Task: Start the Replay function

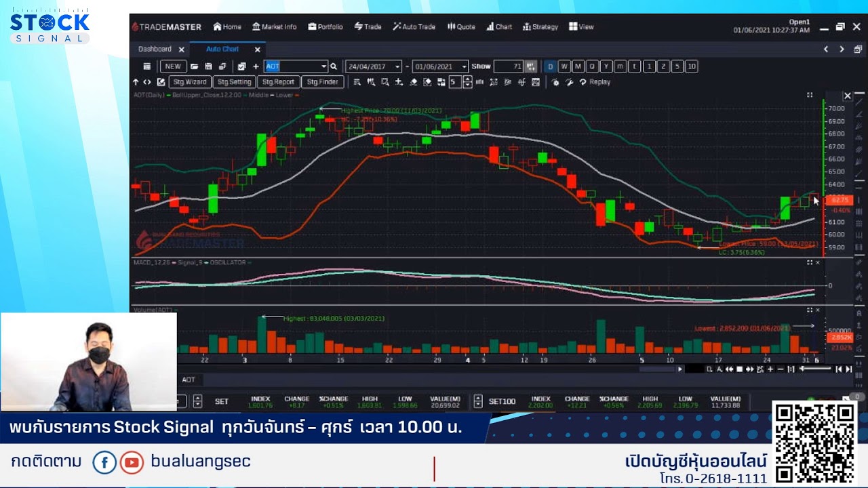Action: tap(595, 82)
